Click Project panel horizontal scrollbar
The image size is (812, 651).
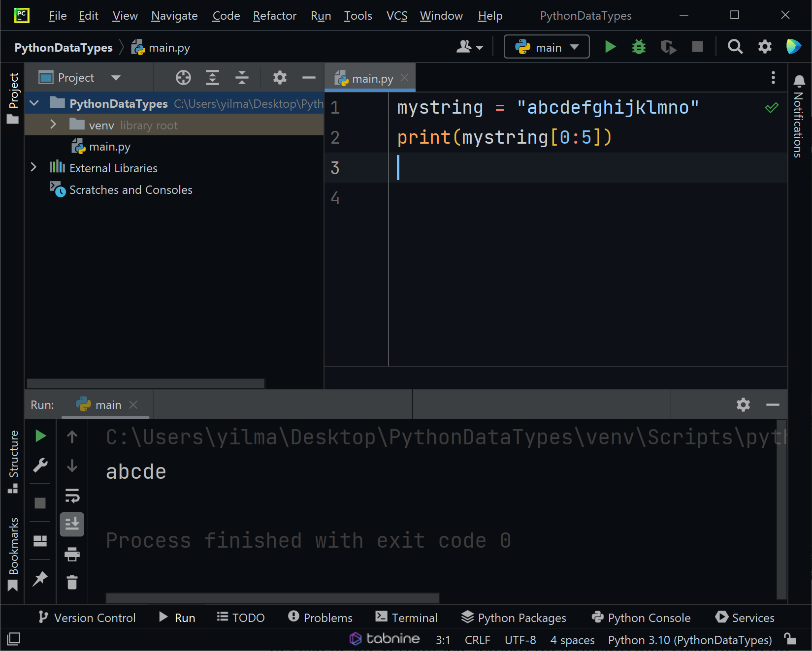tap(146, 383)
